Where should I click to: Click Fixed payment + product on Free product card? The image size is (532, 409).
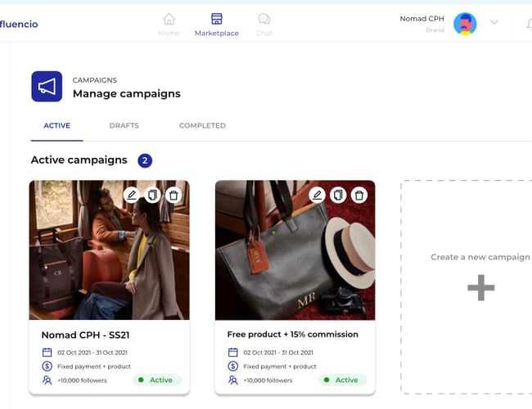280,366
